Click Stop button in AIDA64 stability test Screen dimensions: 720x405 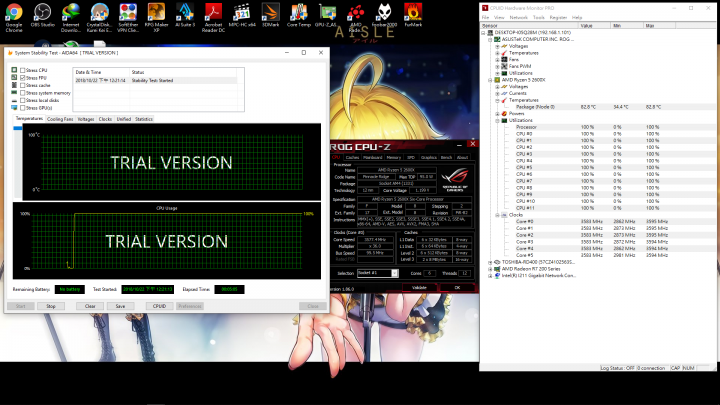point(51,306)
